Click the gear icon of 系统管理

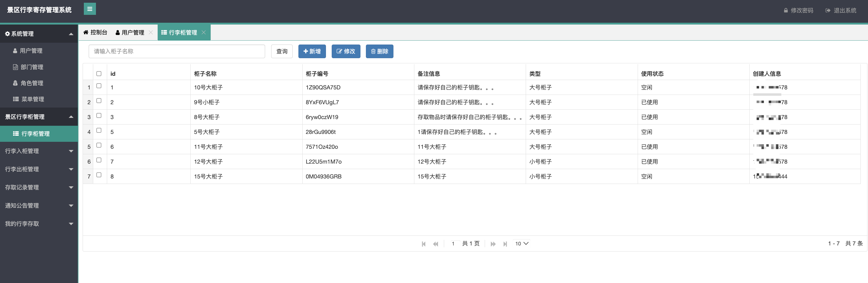coord(7,34)
